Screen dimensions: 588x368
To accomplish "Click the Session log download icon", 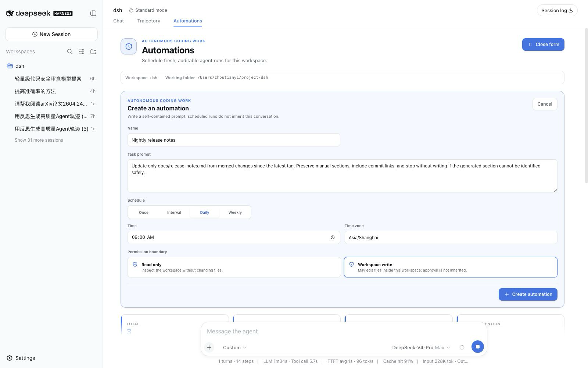I will (571, 10).
